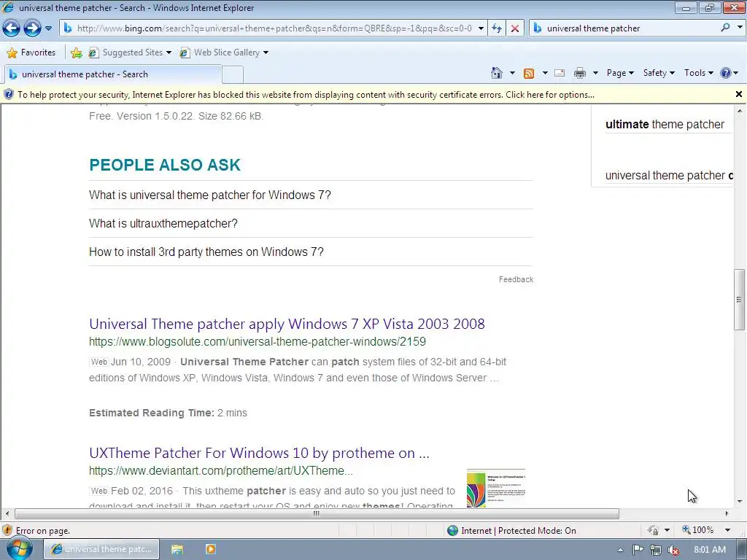This screenshot has width=747, height=560.
Task: Click the shield icon on information bar
Action: click(x=9, y=94)
